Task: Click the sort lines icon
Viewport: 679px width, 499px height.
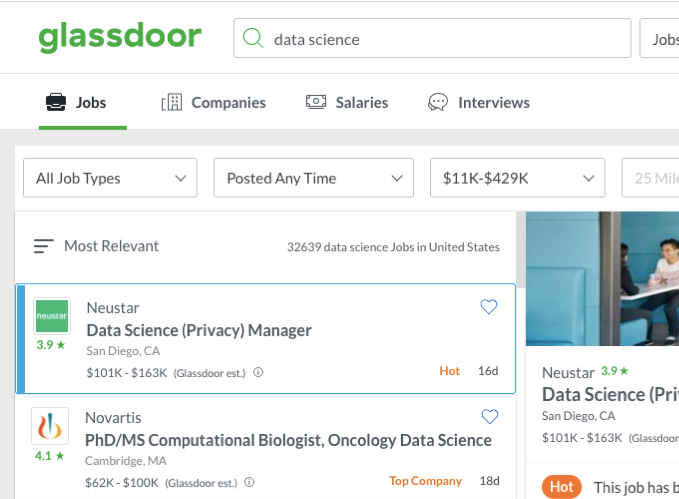Action: pyautogui.click(x=43, y=246)
